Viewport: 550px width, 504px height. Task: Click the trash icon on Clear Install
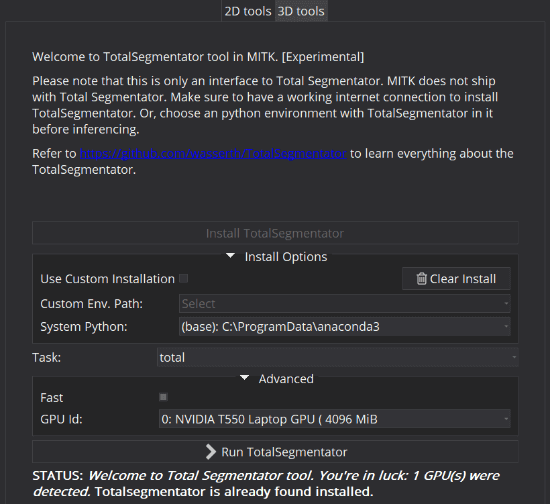pos(421,279)
